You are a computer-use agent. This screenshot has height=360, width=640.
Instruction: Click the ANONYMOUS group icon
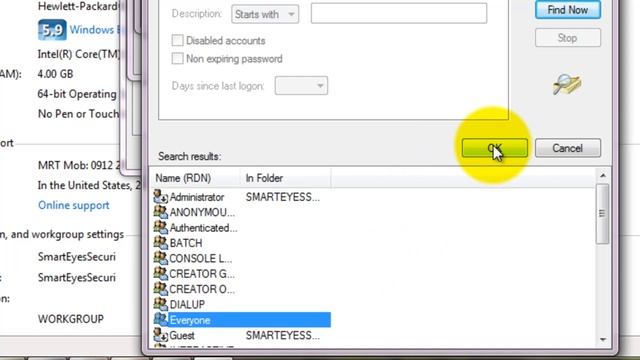coord(160,212)
